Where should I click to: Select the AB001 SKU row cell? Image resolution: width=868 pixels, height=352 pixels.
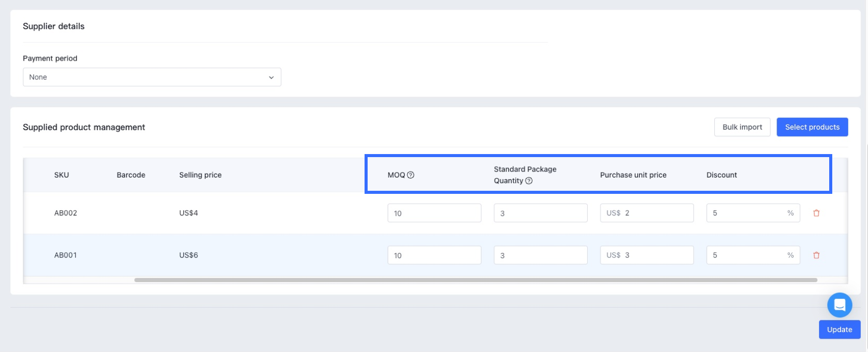point(65,255)
